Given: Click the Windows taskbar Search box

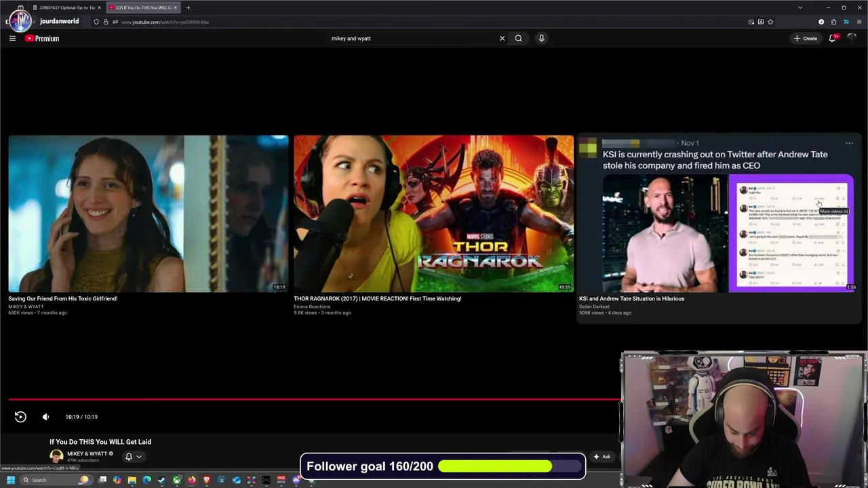Looking at the screenshot, I should 56,480.
